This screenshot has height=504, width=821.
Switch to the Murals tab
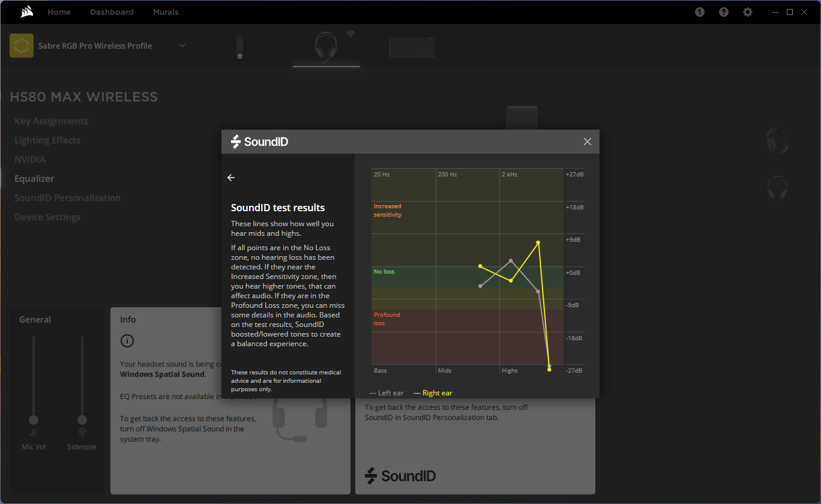tap(166, 12)
